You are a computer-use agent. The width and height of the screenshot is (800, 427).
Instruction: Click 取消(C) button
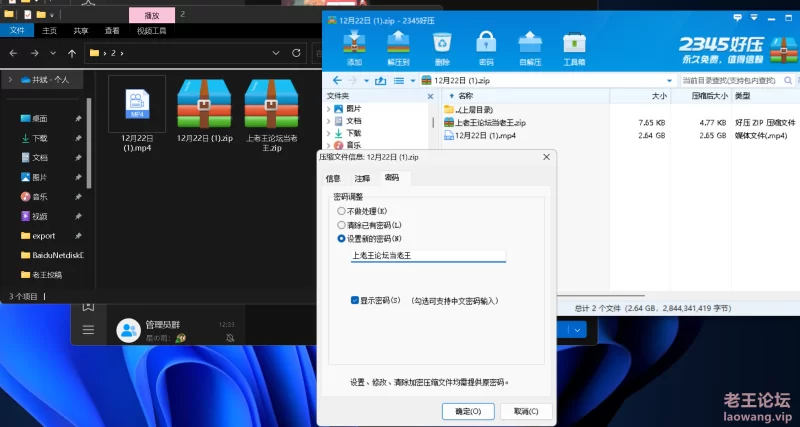(x=526, y=411)
